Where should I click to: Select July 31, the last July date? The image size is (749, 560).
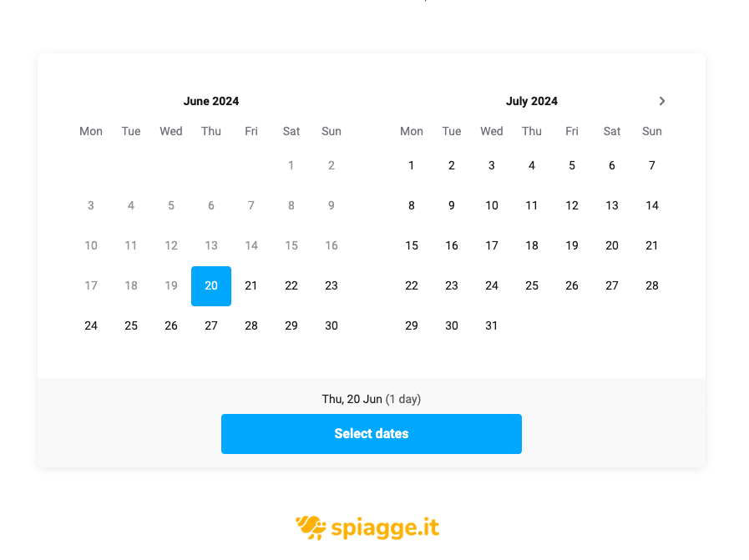click(492, 325)
